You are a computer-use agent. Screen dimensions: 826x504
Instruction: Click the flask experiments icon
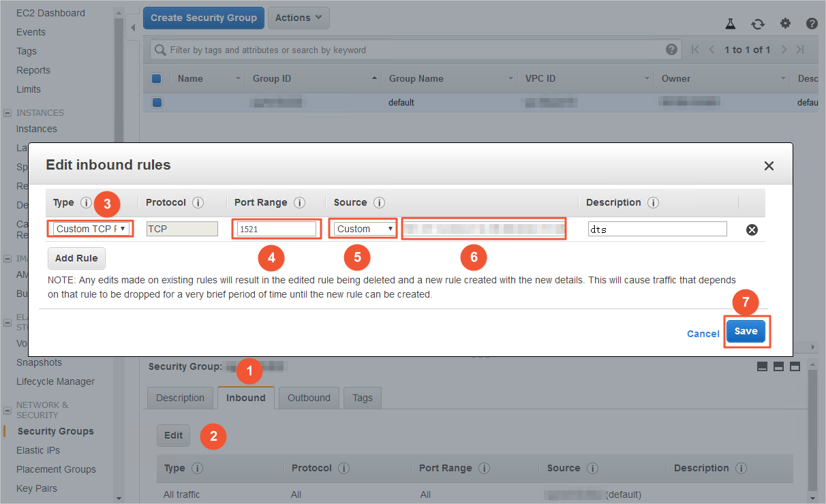click(731, 23)
